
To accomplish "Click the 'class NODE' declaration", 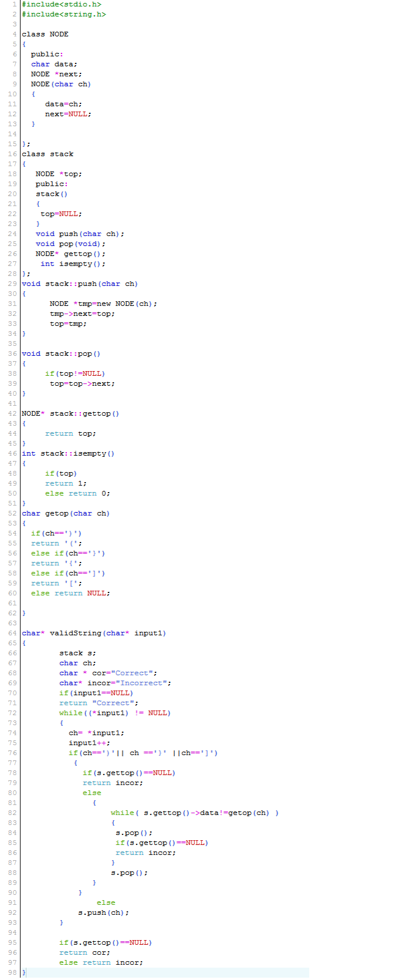I will pos(45,34).
